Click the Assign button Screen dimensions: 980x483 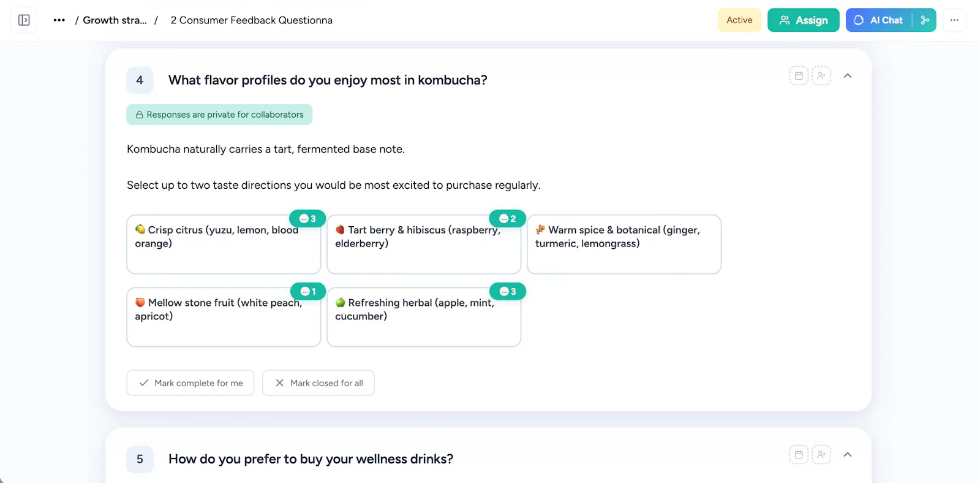[803, 20]
